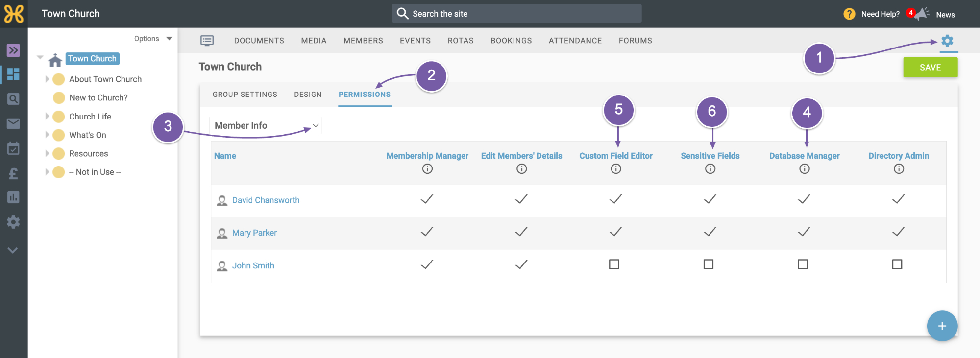
Task: Show info for Directory Admin column
Action: point(899,169)
